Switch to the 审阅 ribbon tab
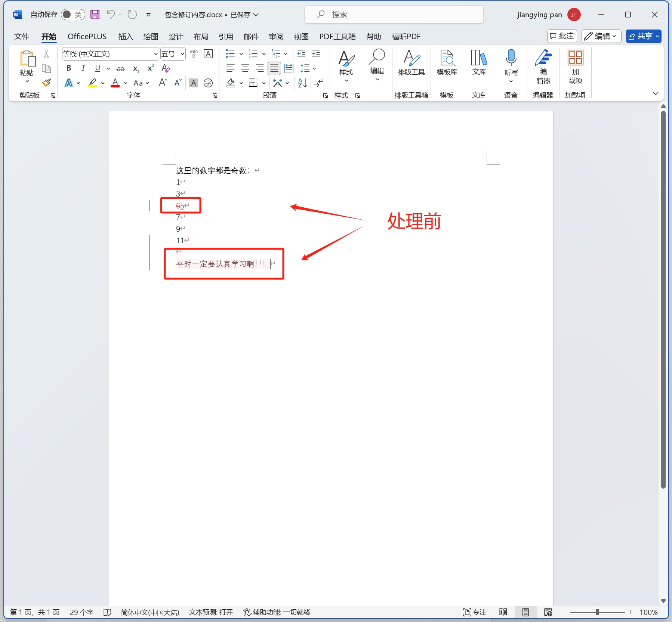The image size is (672, 622). (x=275, y=36)
